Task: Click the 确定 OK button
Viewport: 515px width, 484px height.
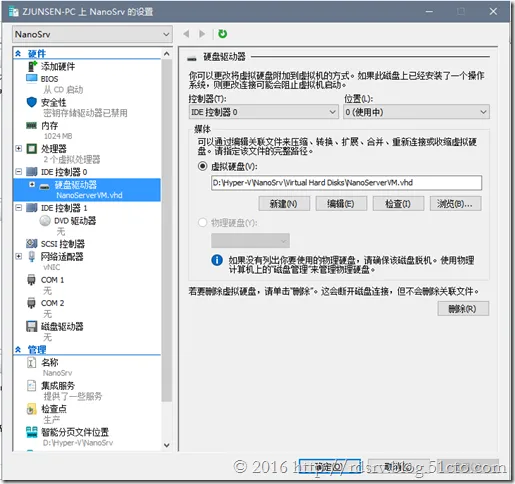Action: coord(329,466)
